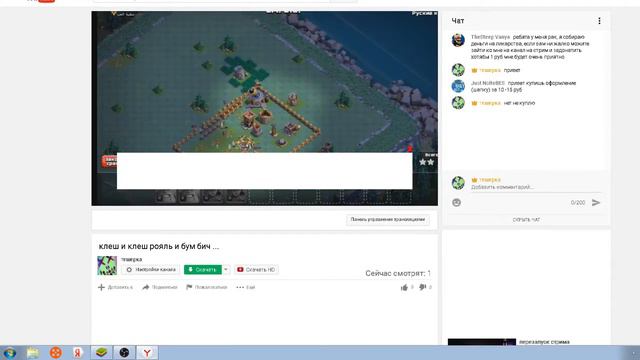640x360 pixels.
Task: Open the chat three-dot options menu
Action: [x=599, y=21]
